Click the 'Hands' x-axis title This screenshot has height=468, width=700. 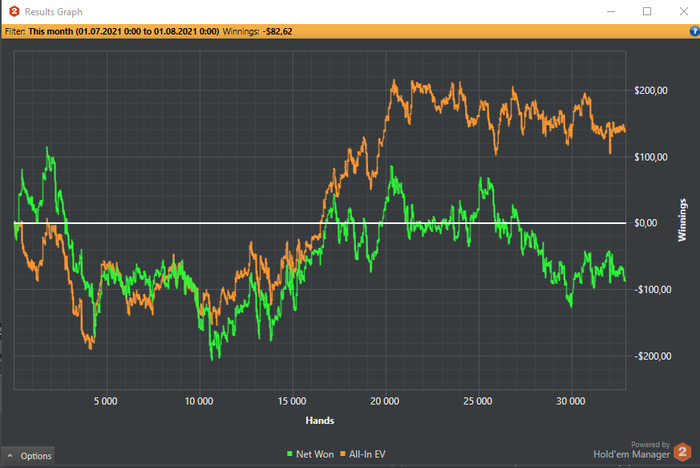click(320, 420)
